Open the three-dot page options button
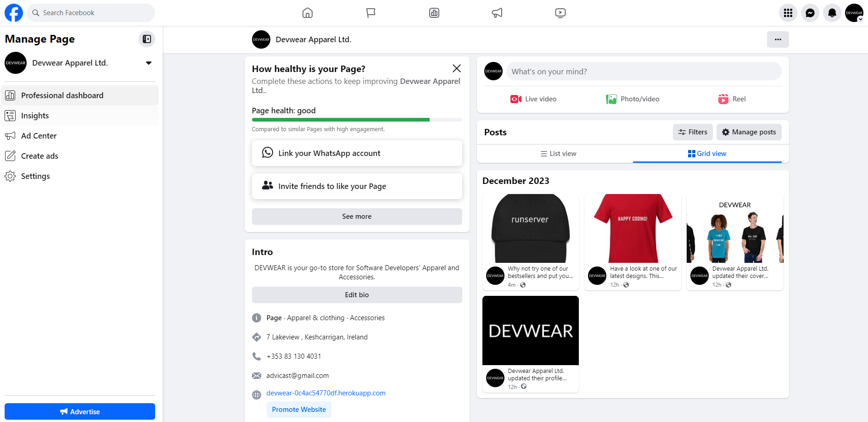The width and height of the screenshot is (868, 422). coord(778,39)
